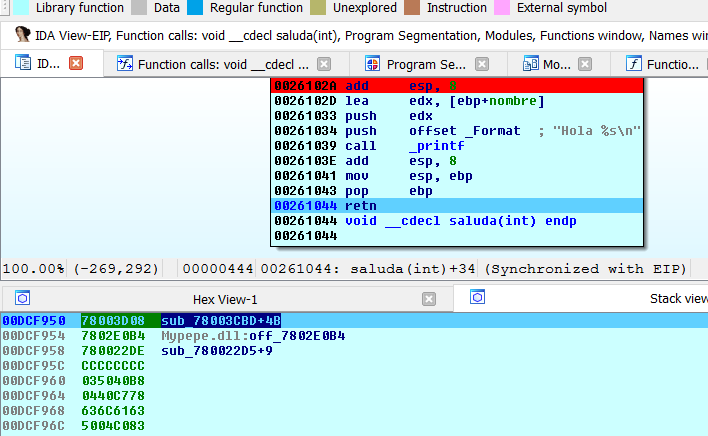Click the Function calls tab icon
The width and height of the screenshot is (708, 436).
coord(125,64)
